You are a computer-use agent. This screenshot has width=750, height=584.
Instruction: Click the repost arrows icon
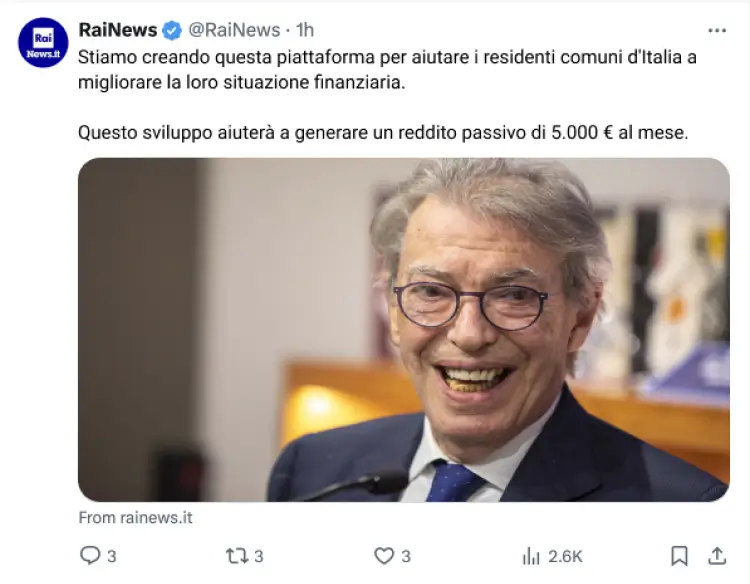click(x=237, y=556)
